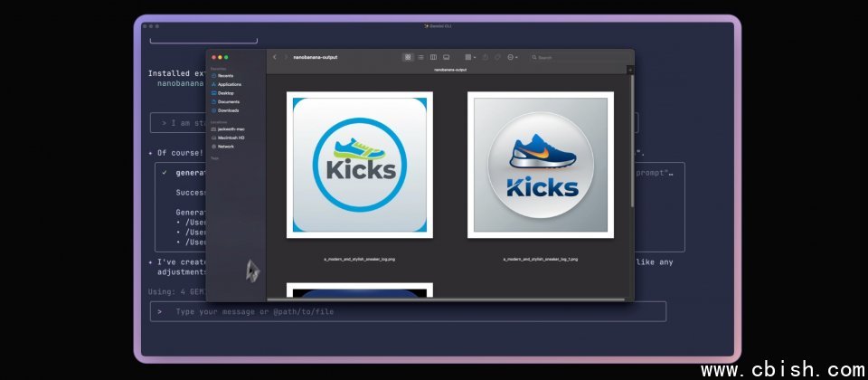Select Documents in the Finder sidebar
The image size is (868, 380).
coord(228,101)
